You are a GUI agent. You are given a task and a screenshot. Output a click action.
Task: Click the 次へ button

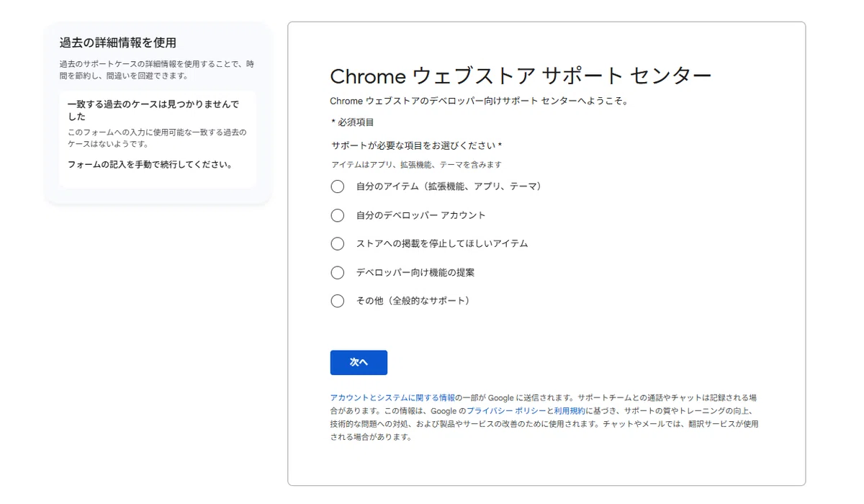tap(359, 362)
